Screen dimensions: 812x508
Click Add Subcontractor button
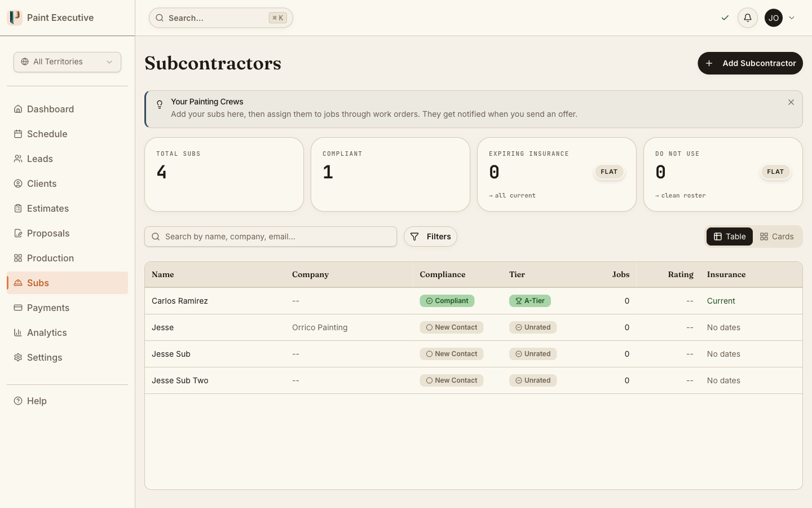pyautogui.click(x=750, y=63)
